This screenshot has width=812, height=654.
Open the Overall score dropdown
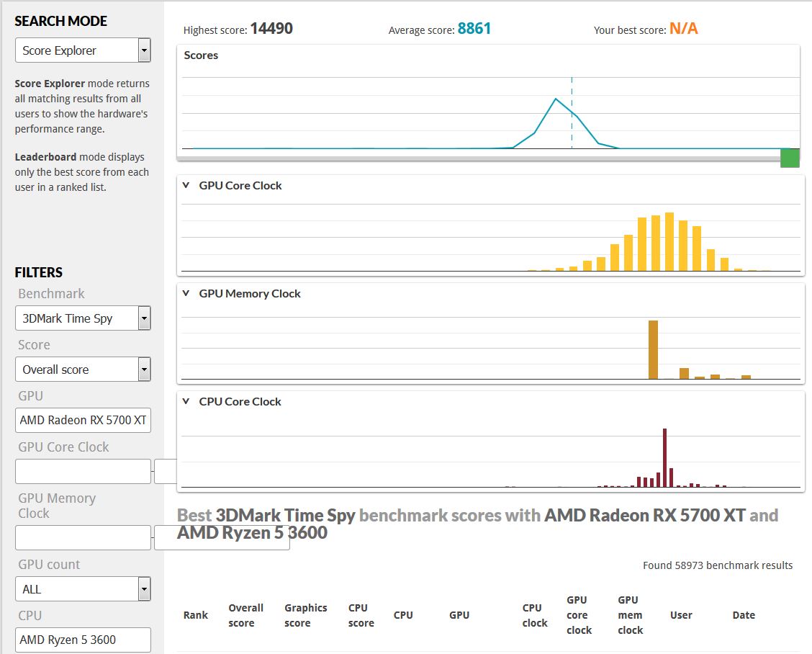tap(83, 369)
